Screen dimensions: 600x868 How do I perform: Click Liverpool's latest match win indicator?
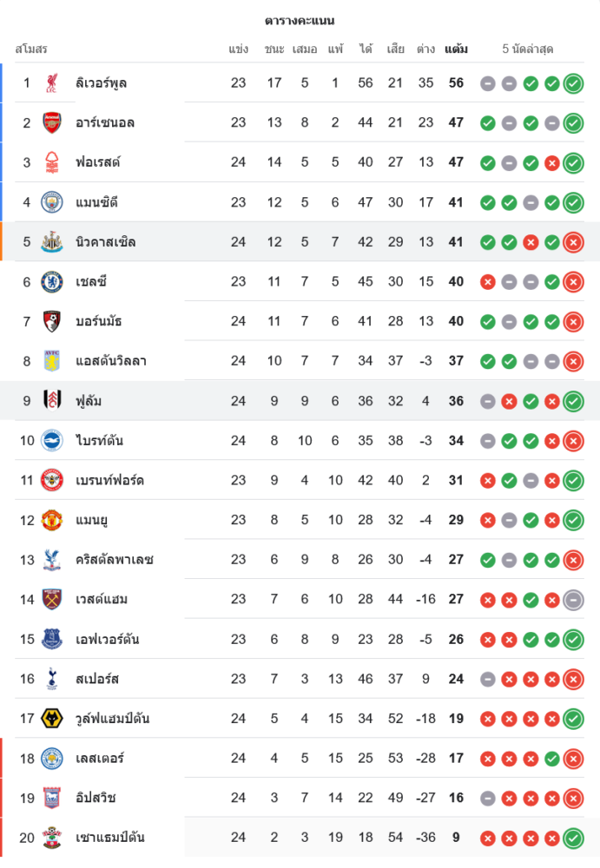tap(573, 83)
